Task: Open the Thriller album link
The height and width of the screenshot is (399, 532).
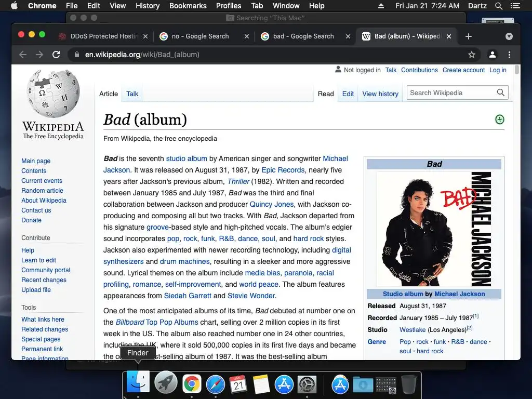Action: [238, 181]
